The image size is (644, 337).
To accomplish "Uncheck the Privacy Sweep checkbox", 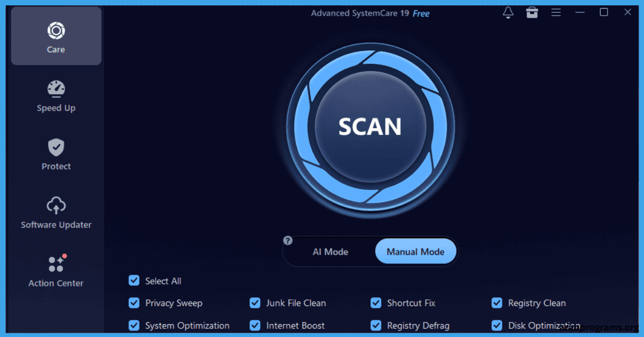I will point(134,303).
